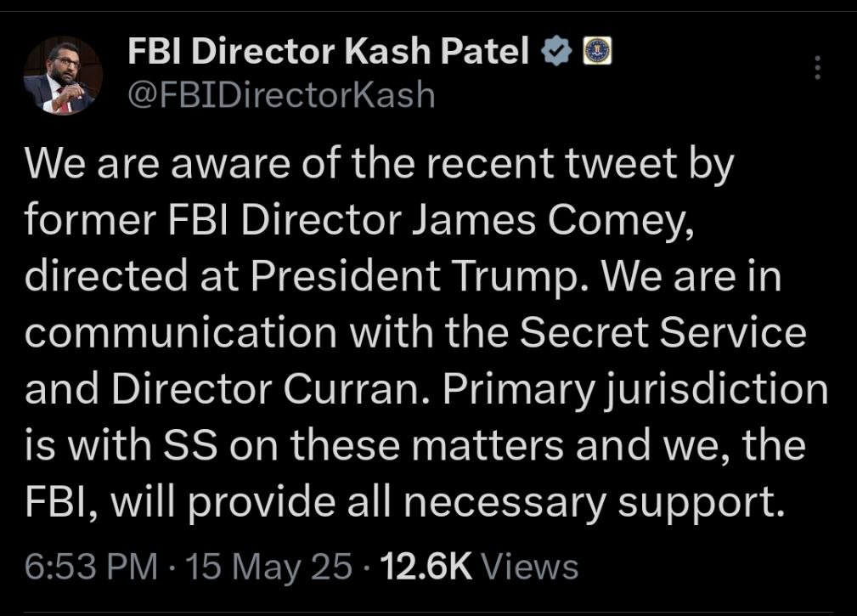The image size is (857, 616).
Task: Click the word 'communication' in the tweet
Action: coord(180,332)
